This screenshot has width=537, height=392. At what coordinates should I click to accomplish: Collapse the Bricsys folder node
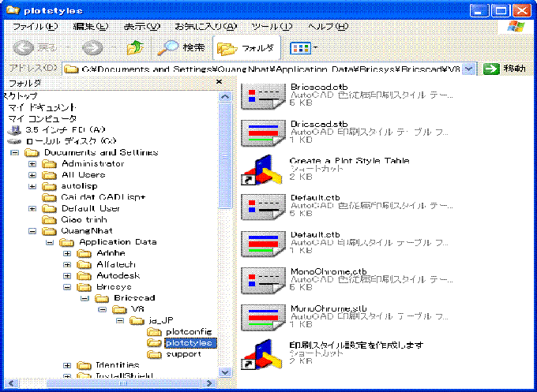point(67,287)
